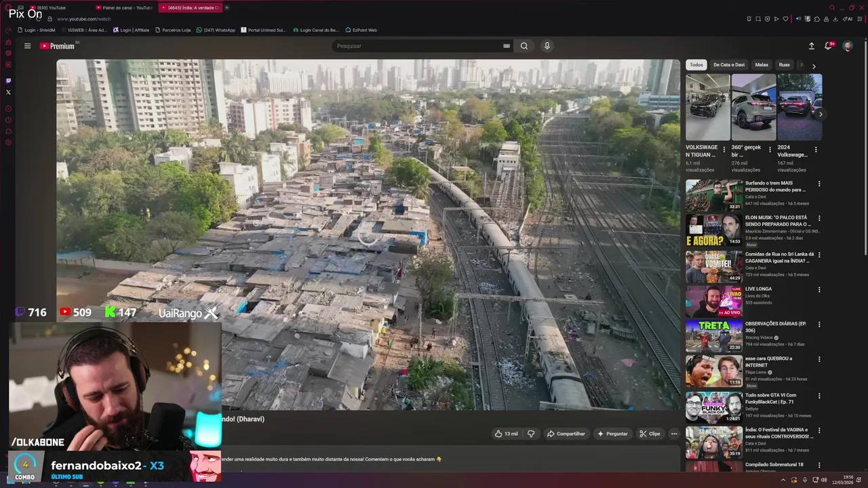The height and width of the screenshot is (488, 868).
Task: Open browser ad-blocker shield icon
Action: click(x=768, y=19)
